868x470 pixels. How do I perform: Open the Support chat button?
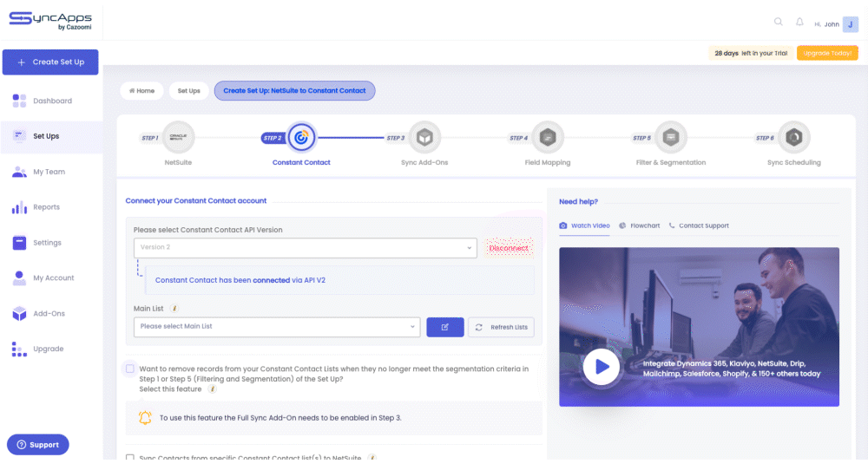point(37,445)
